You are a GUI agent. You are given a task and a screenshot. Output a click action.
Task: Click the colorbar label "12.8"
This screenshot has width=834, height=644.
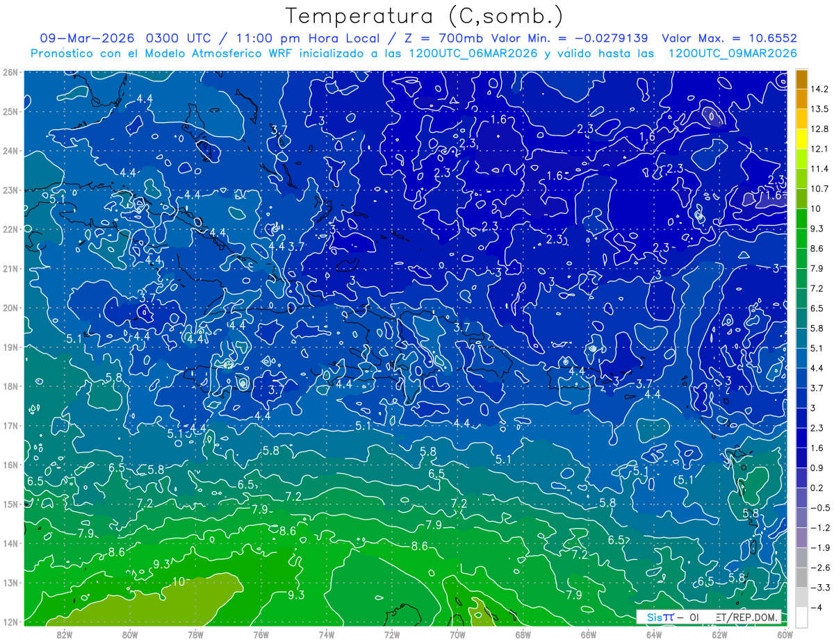click(x=821, y=129)
